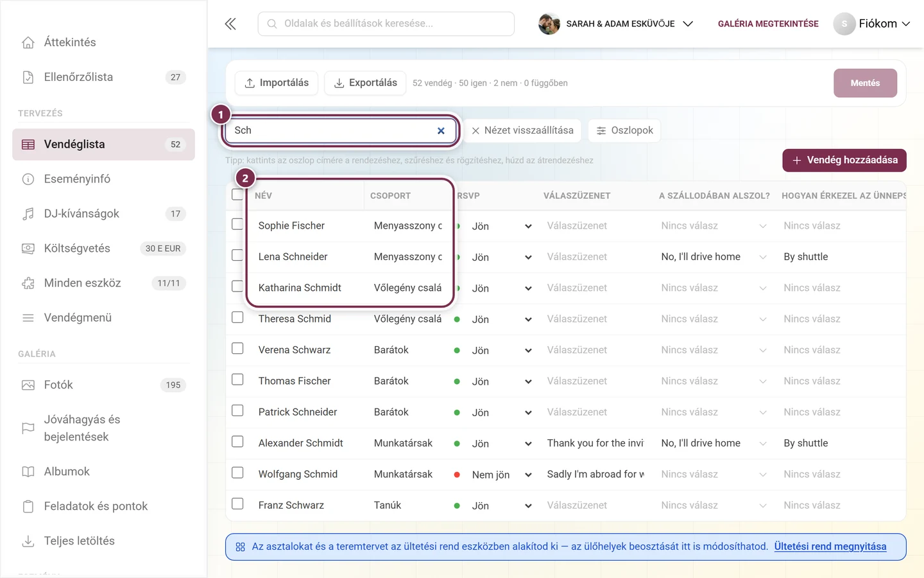This screenshot has width=924, height=578.
Task: Click the grid icon in the blue seating banner
Action: (x=241, y=547)
